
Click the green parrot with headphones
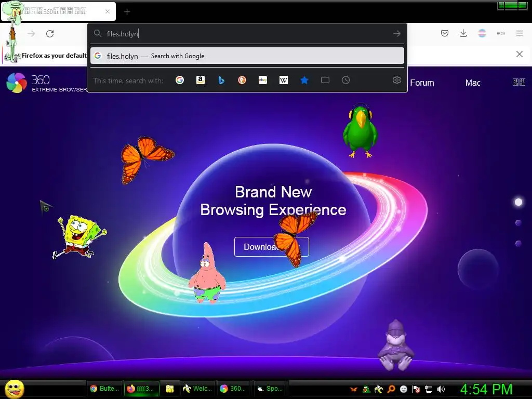tap(360, 130)
